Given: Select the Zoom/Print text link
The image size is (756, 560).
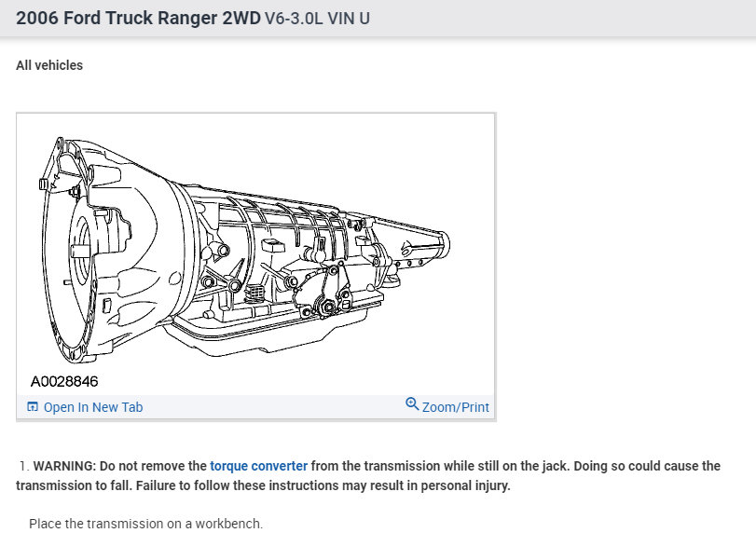Looking at the screenshot, I should (x=456, y=407).
